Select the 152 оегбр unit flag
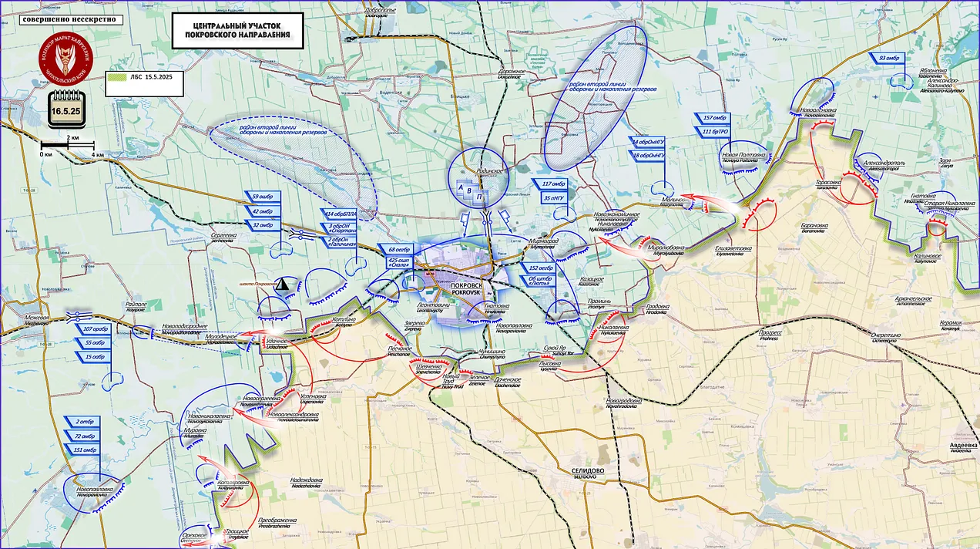The width and height of the screenshot is (980, 549). tap(538, 268)
